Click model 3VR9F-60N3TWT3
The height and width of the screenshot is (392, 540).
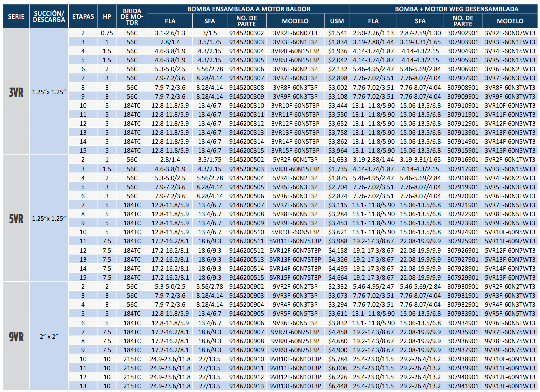[x=510, y=97]
